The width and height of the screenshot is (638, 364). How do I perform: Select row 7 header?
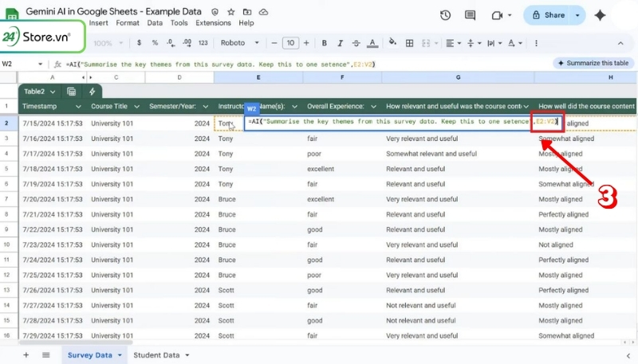click(6, 199)
